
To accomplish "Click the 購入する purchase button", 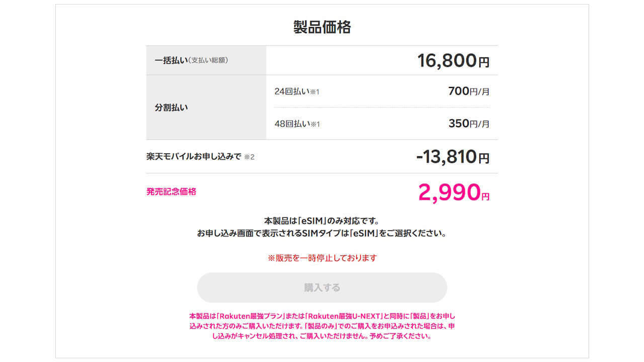I will coord(322,287).
